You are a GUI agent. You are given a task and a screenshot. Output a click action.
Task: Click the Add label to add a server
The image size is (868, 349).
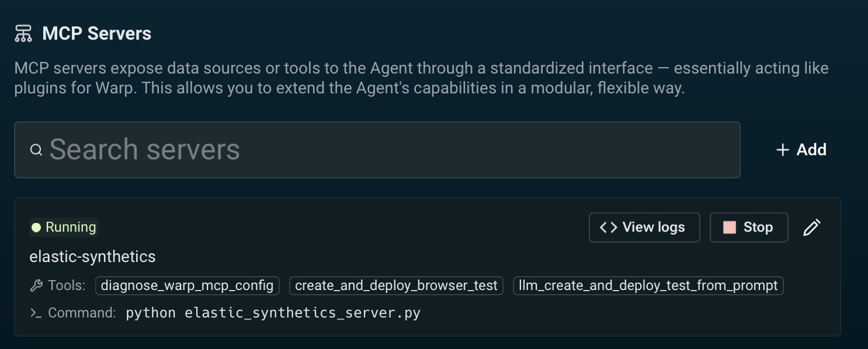click(811, 150)
